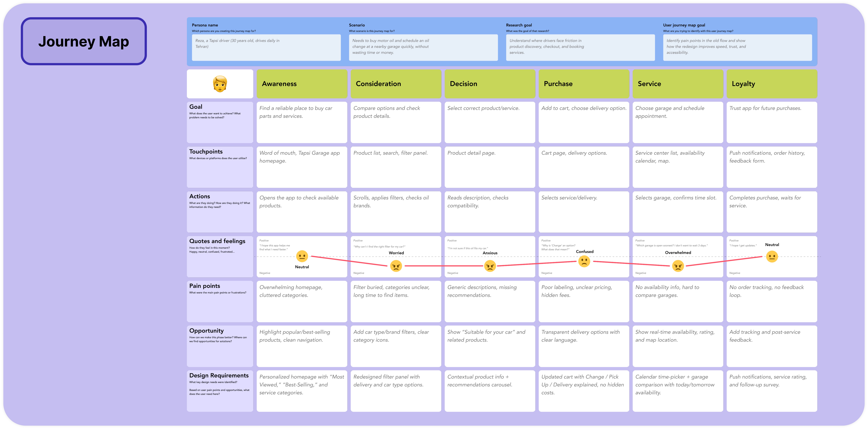Click 'Choose garage and schedule appointment' cell
Viewport: 868px width, 429px height.
[678, 122]
